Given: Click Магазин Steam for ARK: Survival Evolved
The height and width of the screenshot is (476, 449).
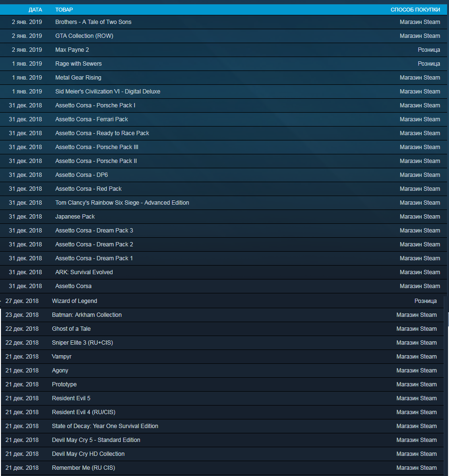Looking at the screenshot, I should pyautogui.click(x=420, y=272).
